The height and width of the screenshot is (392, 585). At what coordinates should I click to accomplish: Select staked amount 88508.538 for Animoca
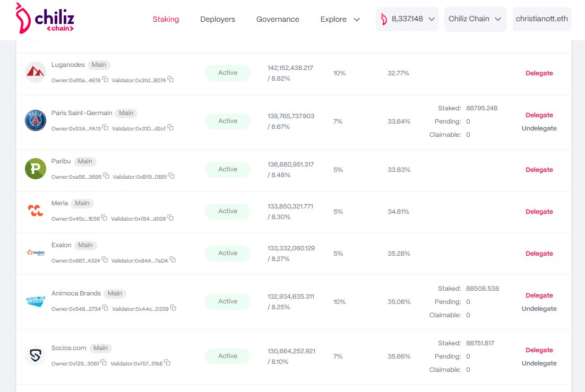pos(483,289)
